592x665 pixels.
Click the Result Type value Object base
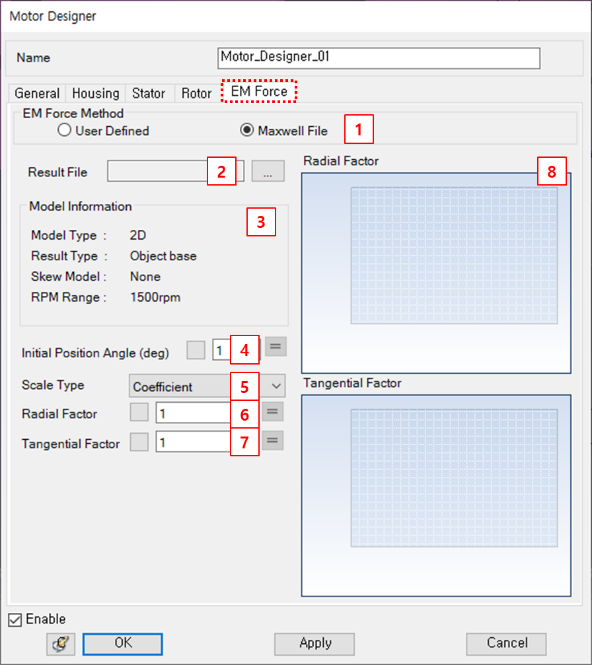(x=163, y=256)
